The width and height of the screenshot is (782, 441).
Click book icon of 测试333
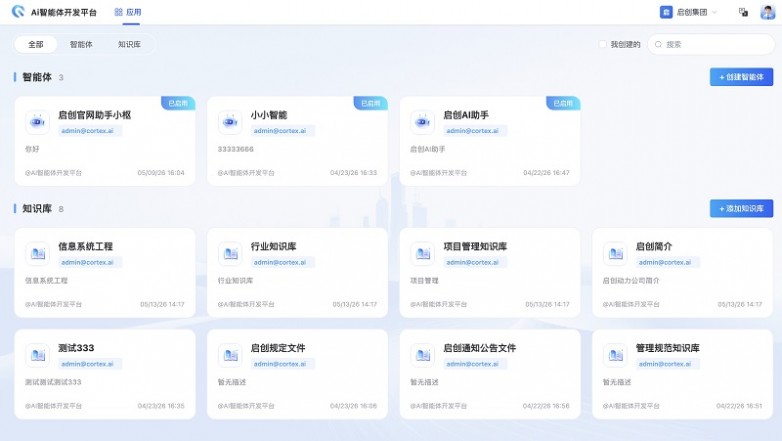click(x=37, y=355)
